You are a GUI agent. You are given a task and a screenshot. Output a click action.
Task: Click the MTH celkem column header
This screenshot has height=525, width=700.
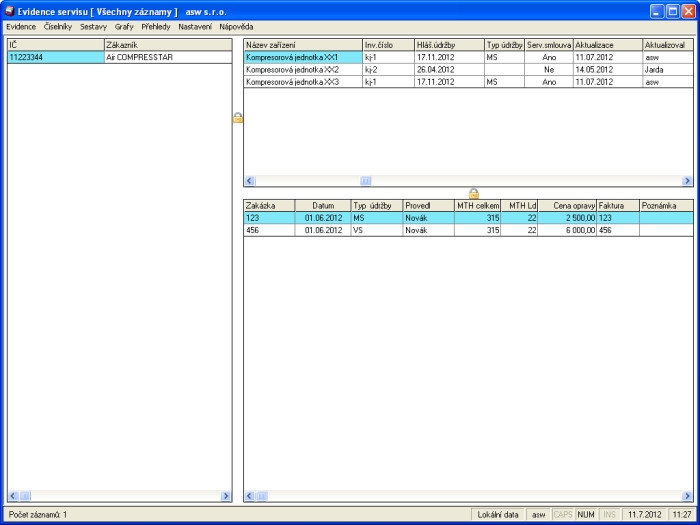click(478, 206)
